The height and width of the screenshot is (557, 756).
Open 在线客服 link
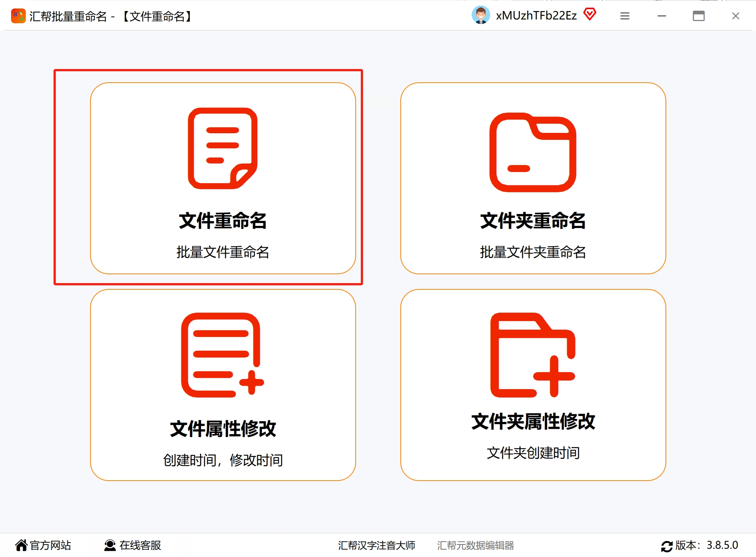coord(140,545)
